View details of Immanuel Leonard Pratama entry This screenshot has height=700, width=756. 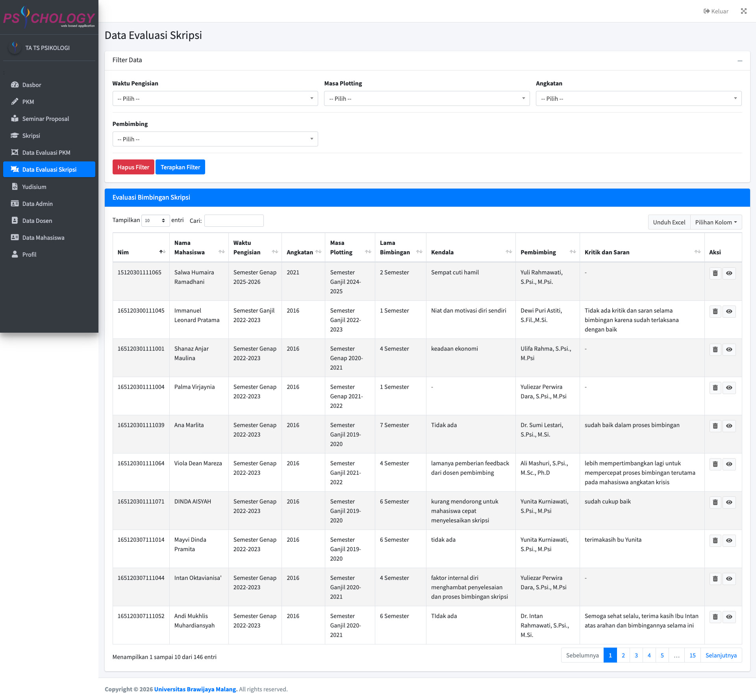729,311
